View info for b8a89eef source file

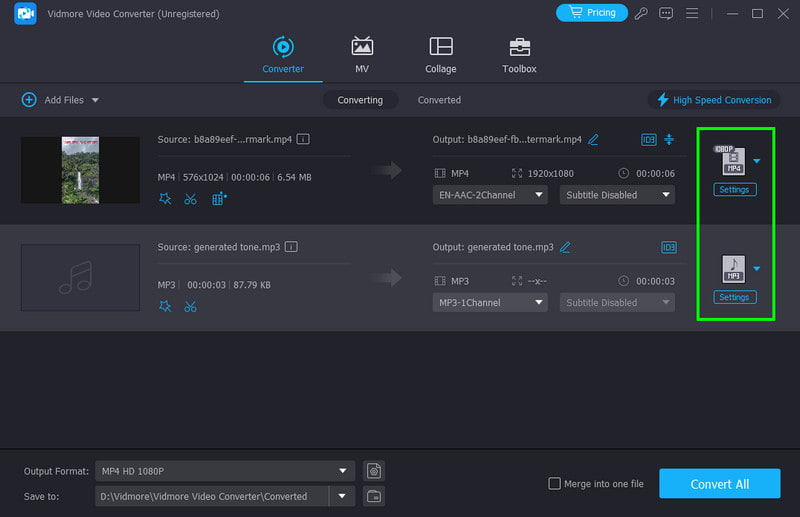303,139
